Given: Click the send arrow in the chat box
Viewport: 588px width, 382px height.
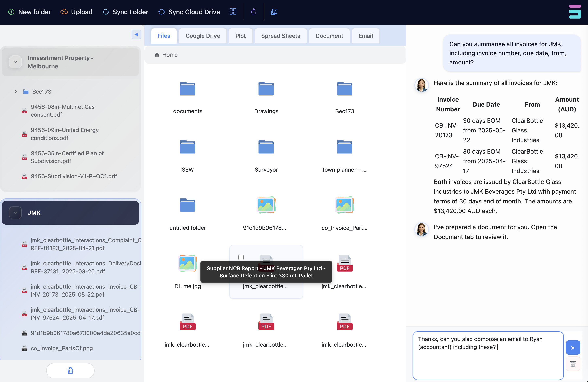Looking at the screenshot, I should tap(573, 347).
